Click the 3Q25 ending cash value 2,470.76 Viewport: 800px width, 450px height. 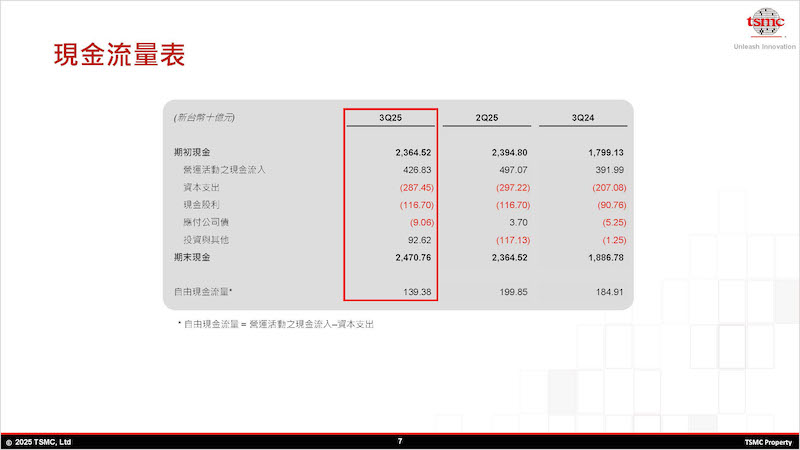pyautogui.click(x=412, y=257)
